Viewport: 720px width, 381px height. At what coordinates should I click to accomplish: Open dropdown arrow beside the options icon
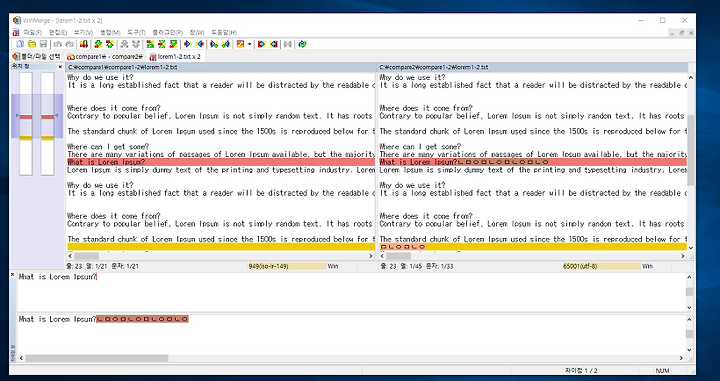click(x=249, y=44)
